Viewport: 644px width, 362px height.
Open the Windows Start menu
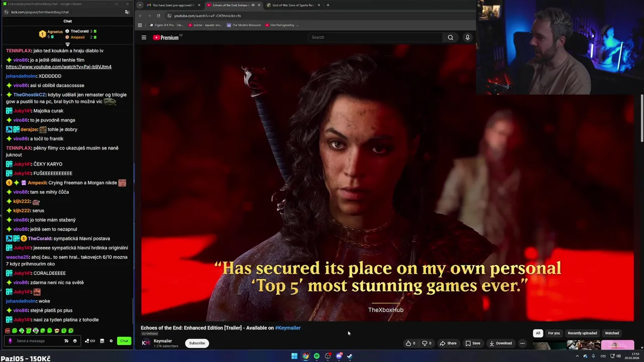(x=294, y=356)
